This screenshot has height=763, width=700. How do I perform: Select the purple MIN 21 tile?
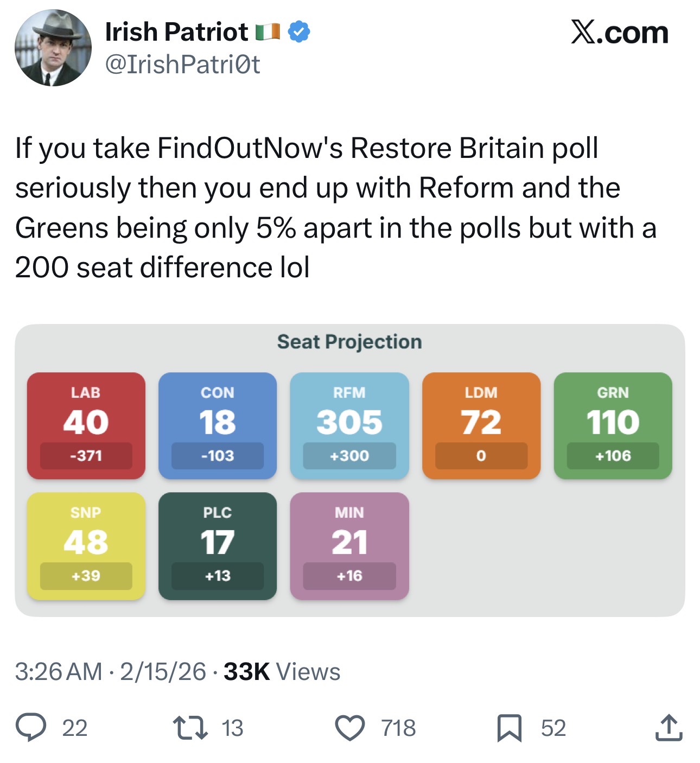click(x=349, y=546)
